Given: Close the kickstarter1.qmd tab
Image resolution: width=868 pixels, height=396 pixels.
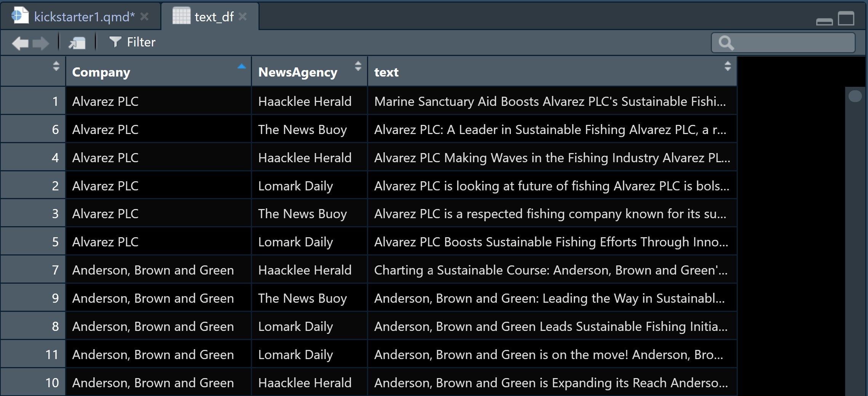Looking at the screenshot, I should [144, 16].
